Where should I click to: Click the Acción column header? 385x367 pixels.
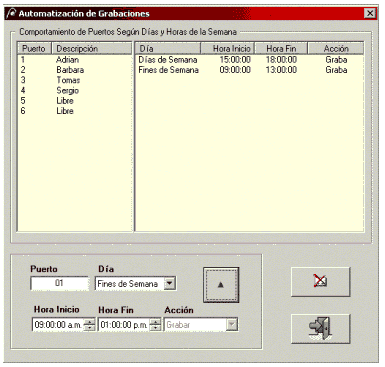point(336,48)
